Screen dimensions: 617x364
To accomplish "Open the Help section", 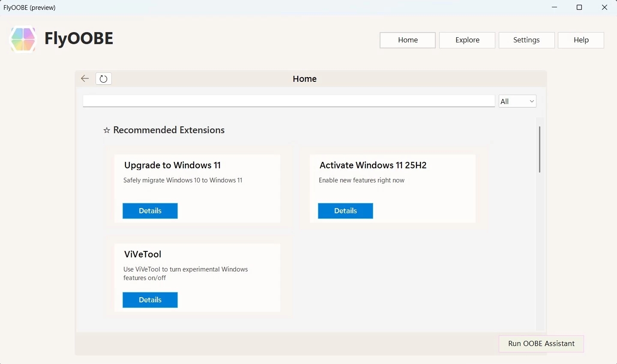I will tap(581, 40).
